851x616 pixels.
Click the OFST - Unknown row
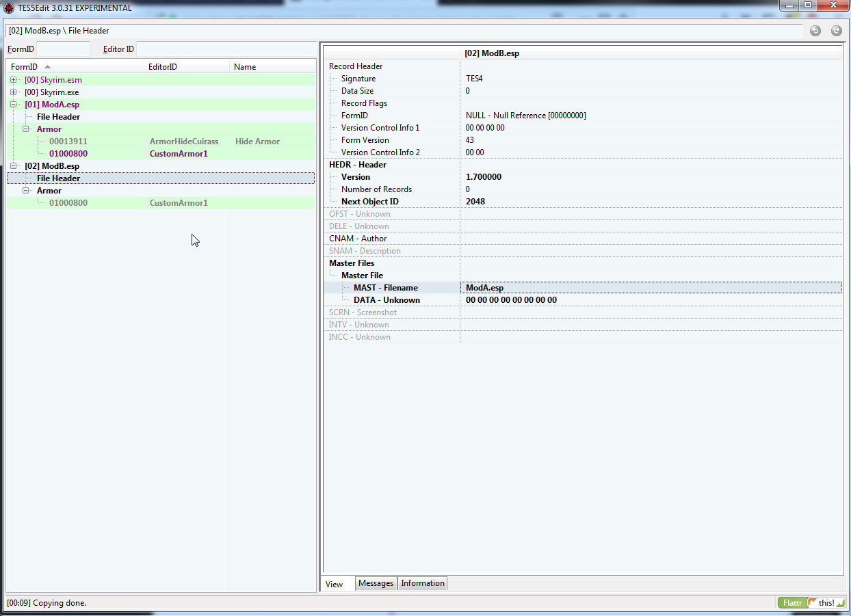click(583, 214)
